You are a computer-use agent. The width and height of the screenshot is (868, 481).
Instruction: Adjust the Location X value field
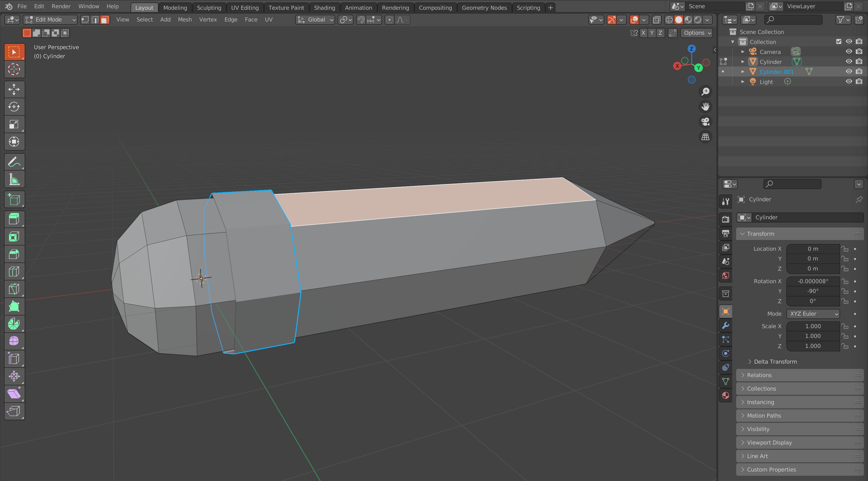(x=813, y=249)
